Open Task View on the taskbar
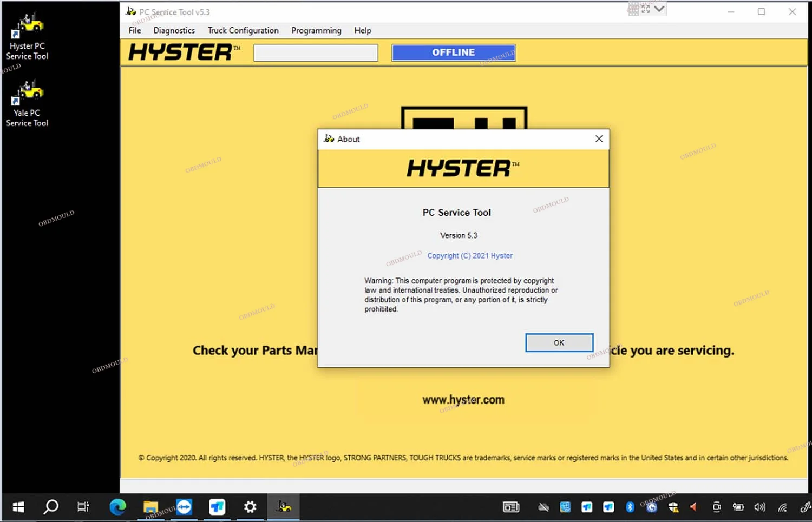Viewport: 812px width, 522px height. (83, 507)
